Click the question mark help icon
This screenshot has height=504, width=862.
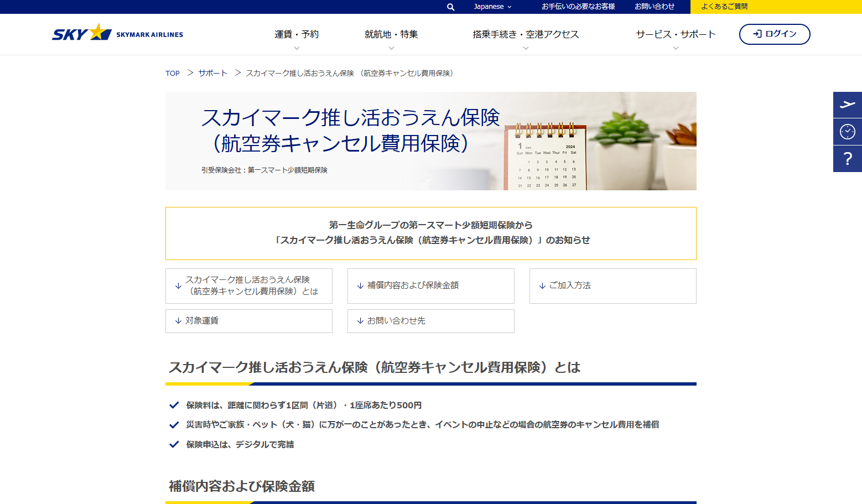(x=847, y=159)
